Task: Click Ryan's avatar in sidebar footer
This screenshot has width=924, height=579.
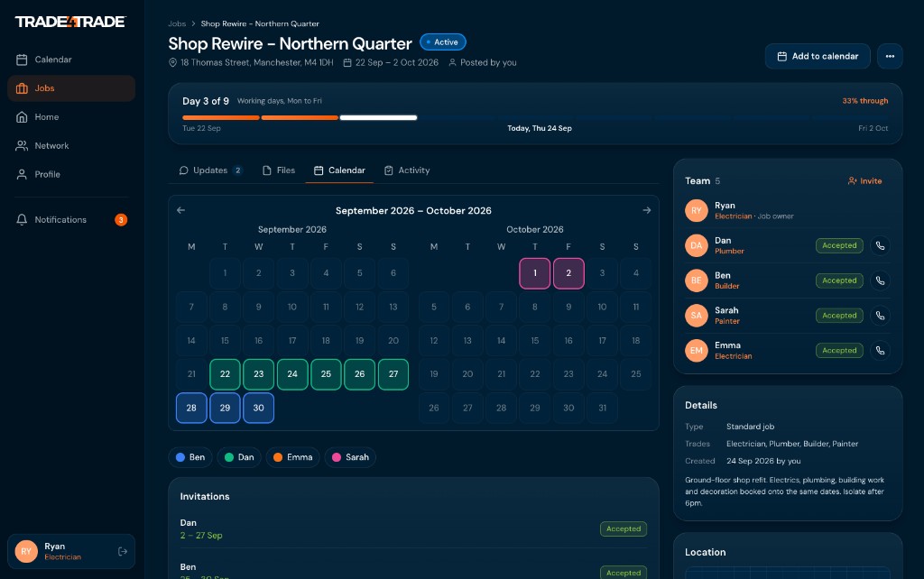Action: click(26, 551)
